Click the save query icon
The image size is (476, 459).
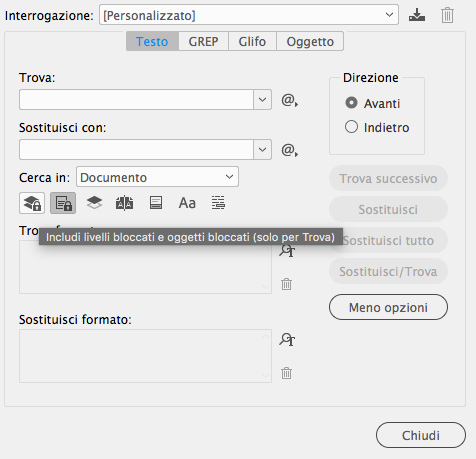417,15
